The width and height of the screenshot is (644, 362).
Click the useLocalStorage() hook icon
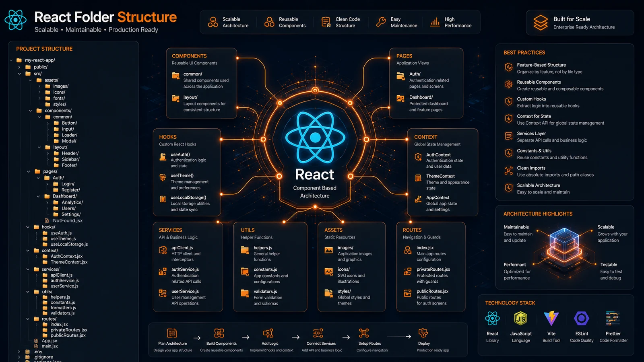point(163,199)
